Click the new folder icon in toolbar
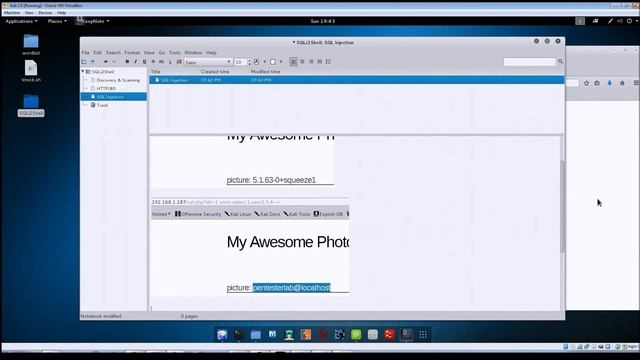This screenshot has height=360, width=640. click(84, 62)
